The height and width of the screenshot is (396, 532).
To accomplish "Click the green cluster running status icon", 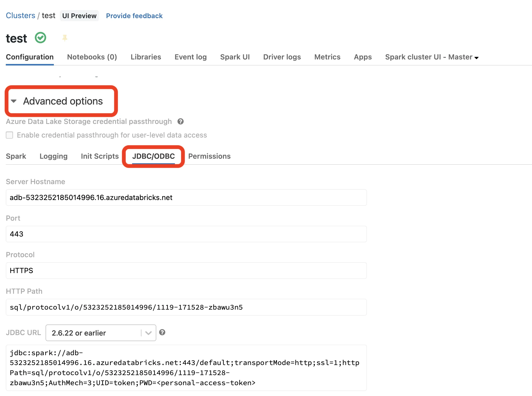I will point(41,38).
